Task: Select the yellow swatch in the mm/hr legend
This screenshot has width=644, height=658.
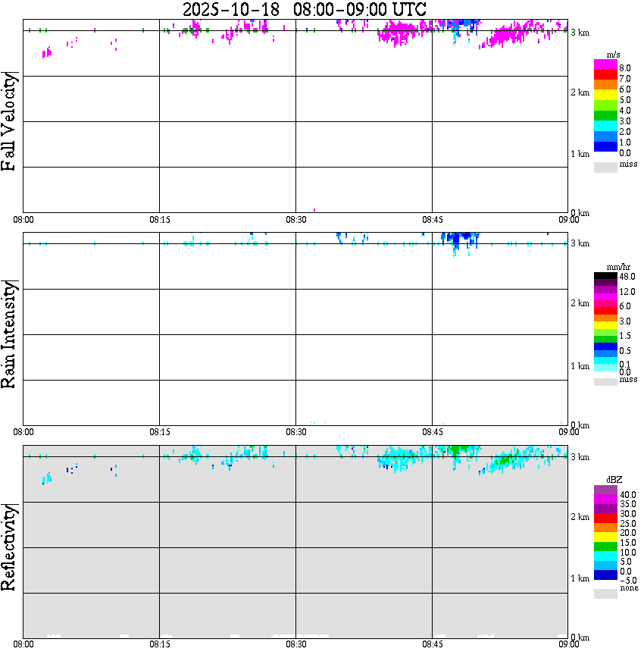Action: (x=605, y=324)
